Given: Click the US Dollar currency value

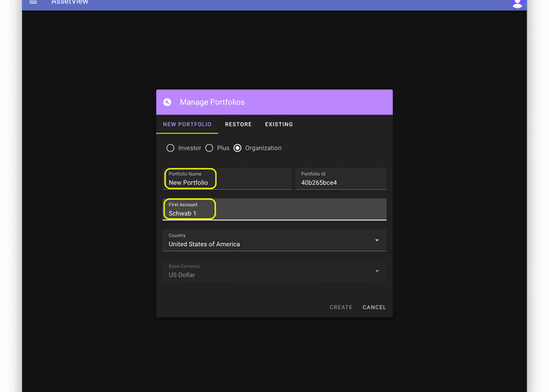Looking at the screenshot, I should (182, 275).
